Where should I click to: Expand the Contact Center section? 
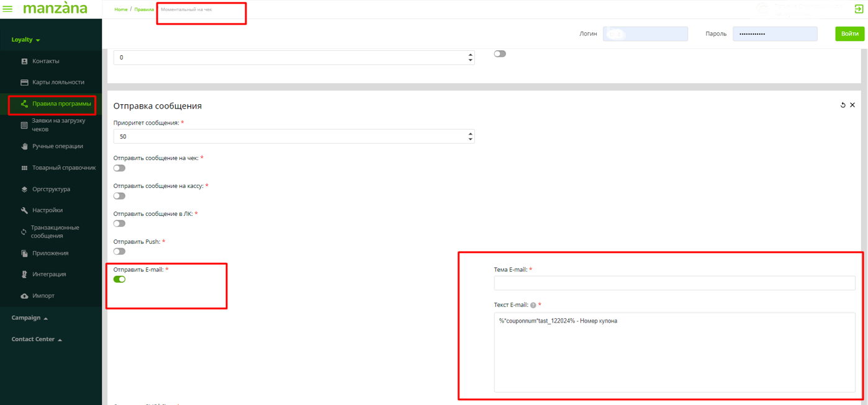pyautogui.click(x=37, y=339)
